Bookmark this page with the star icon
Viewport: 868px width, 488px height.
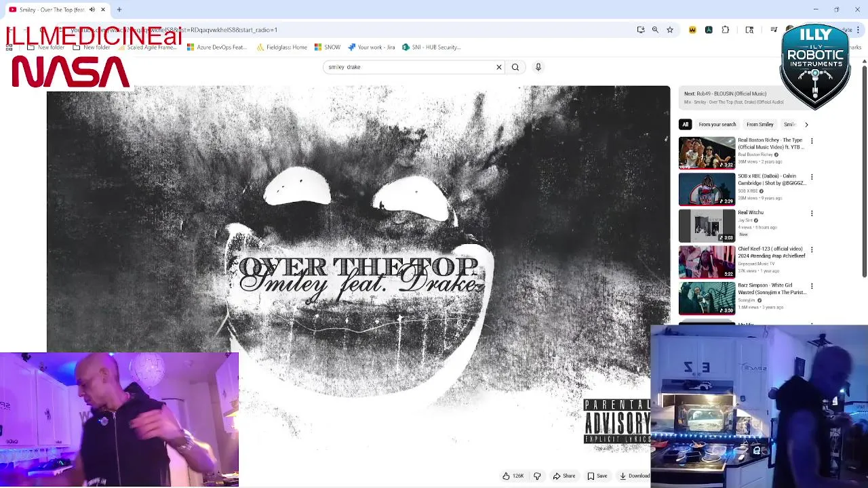670,30
